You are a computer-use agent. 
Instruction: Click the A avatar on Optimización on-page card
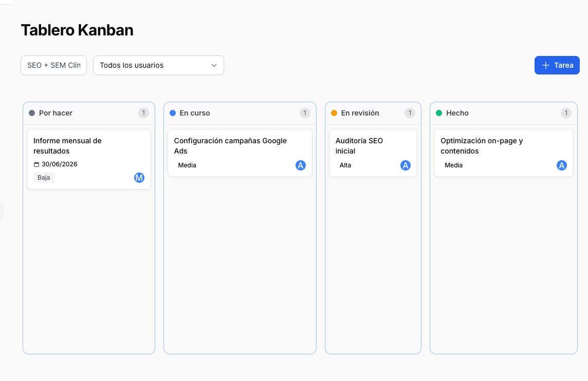pyautogui.click(x=561, y=165)
